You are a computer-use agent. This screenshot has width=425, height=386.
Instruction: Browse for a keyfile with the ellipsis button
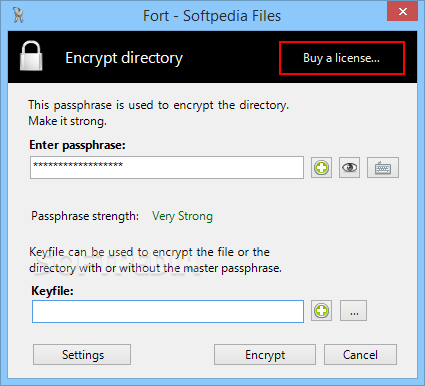pyautogui.click(x=353, y=311)
